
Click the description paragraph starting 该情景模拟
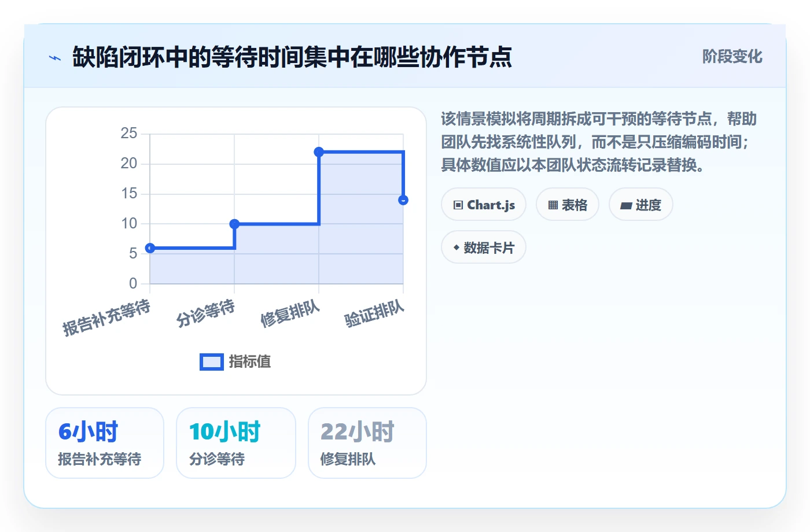[599, 142]
